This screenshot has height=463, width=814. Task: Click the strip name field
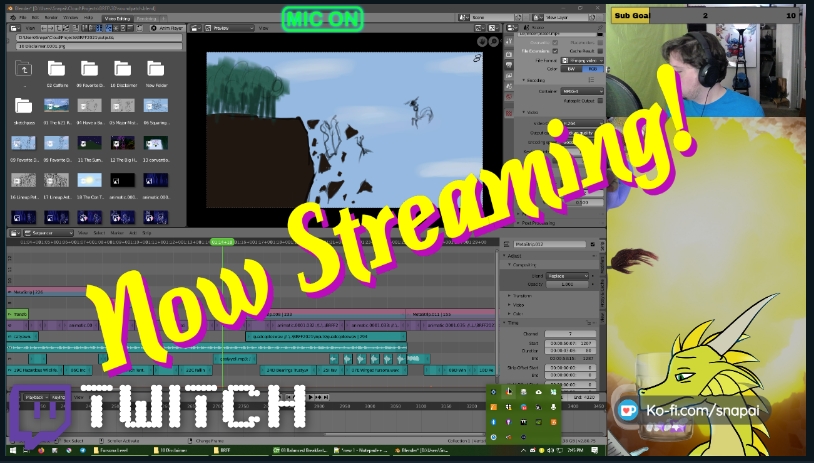(x=550, y=244)
